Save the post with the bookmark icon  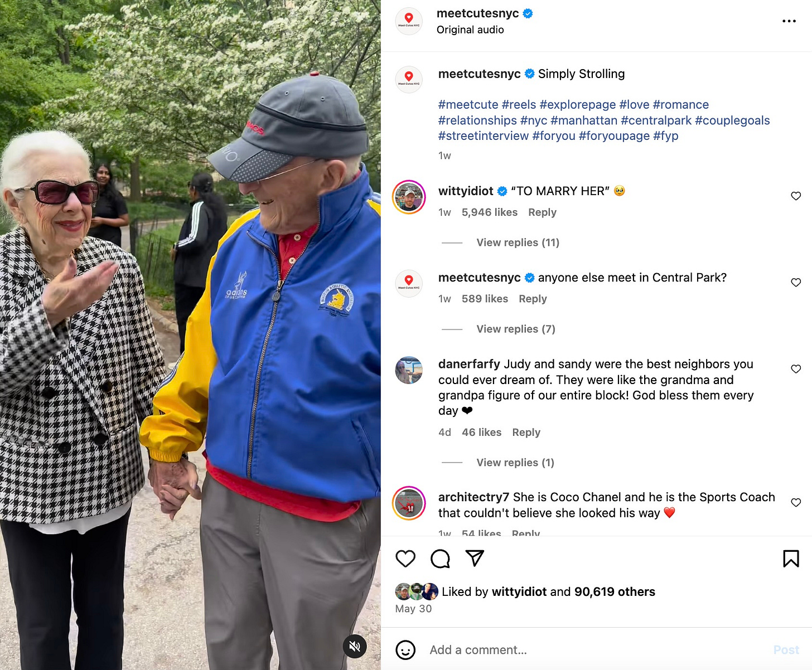tap(791, 559)
